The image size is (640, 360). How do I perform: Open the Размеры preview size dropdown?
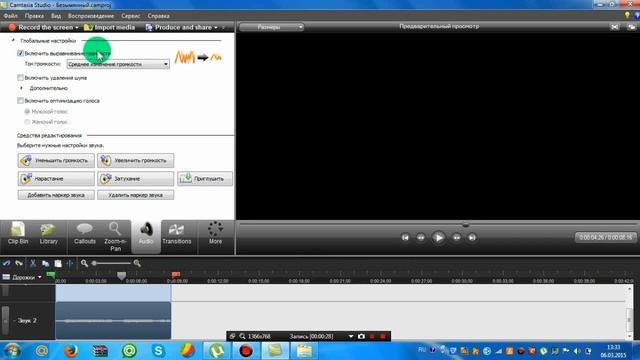tap(271, 27)
